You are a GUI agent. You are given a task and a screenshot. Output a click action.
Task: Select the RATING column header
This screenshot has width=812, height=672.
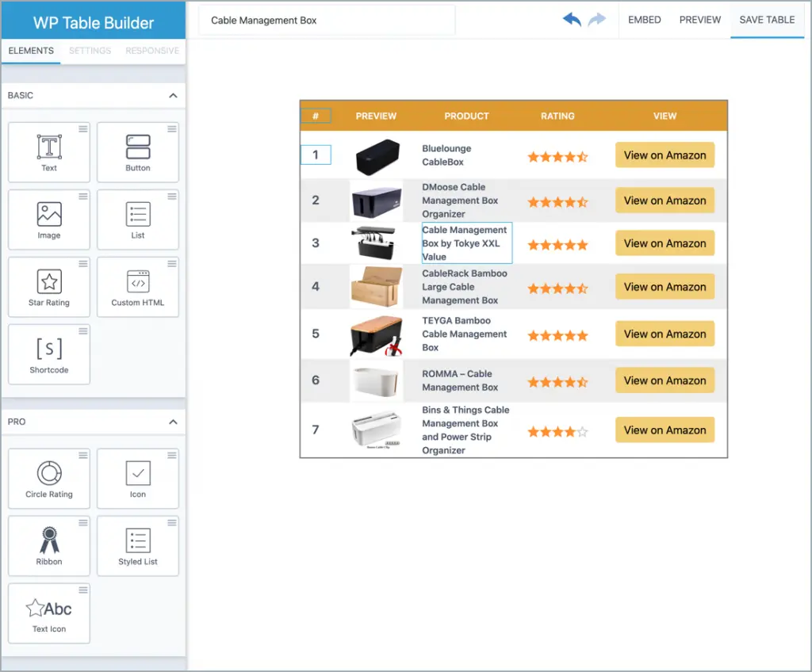point(557,116)
